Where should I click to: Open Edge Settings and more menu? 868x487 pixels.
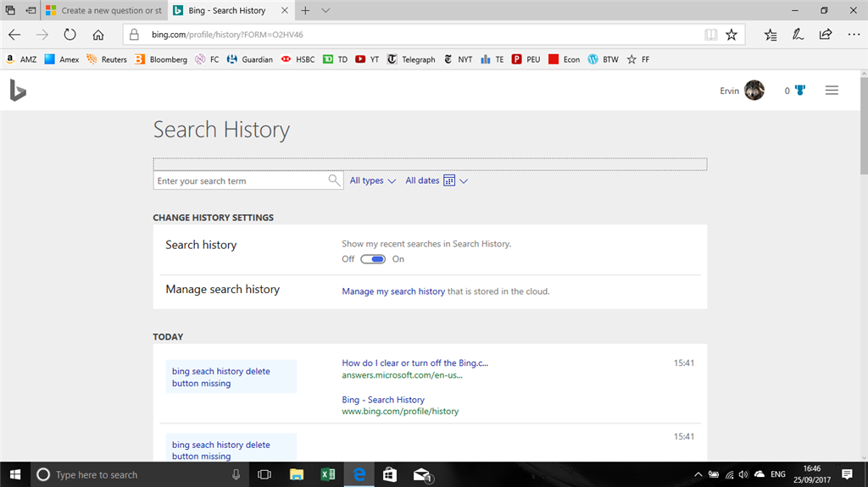tap(854, 35)
